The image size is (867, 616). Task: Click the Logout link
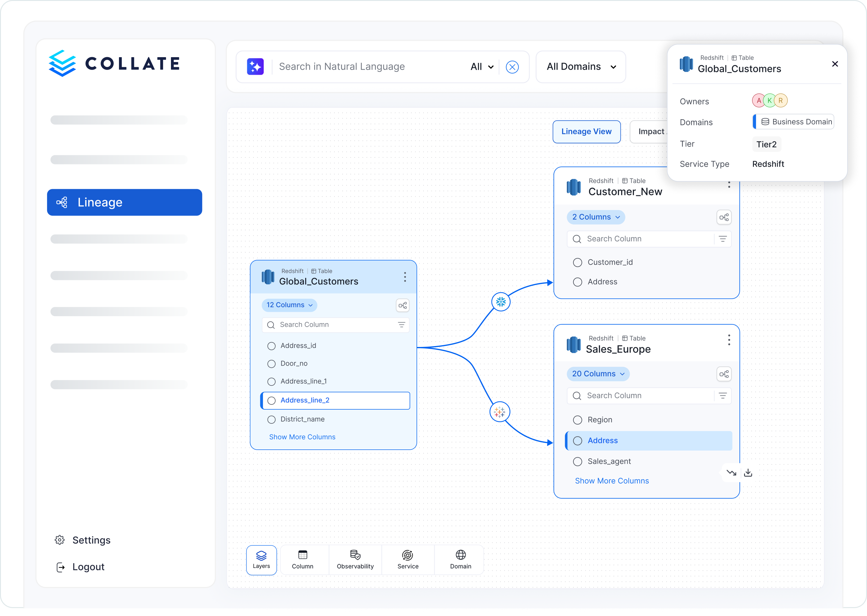(88, 567)
